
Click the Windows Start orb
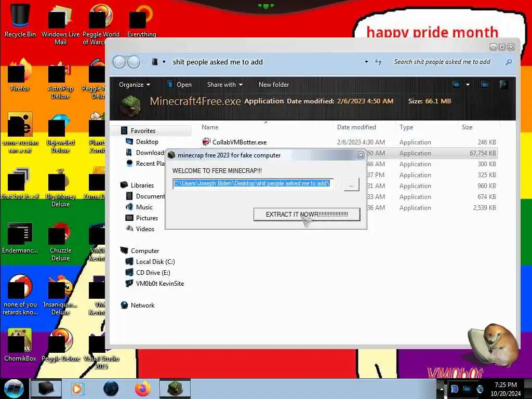point(14,389)
